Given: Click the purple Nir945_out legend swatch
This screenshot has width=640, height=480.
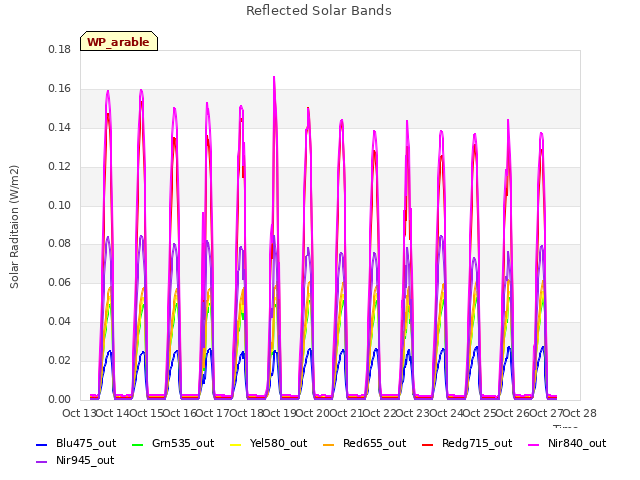Looking at the screenshot, I should 42,462.
